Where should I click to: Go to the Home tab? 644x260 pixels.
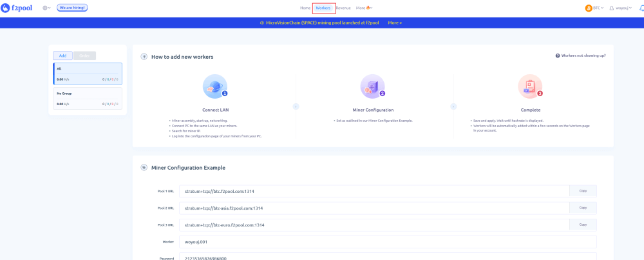pos(305,8)
